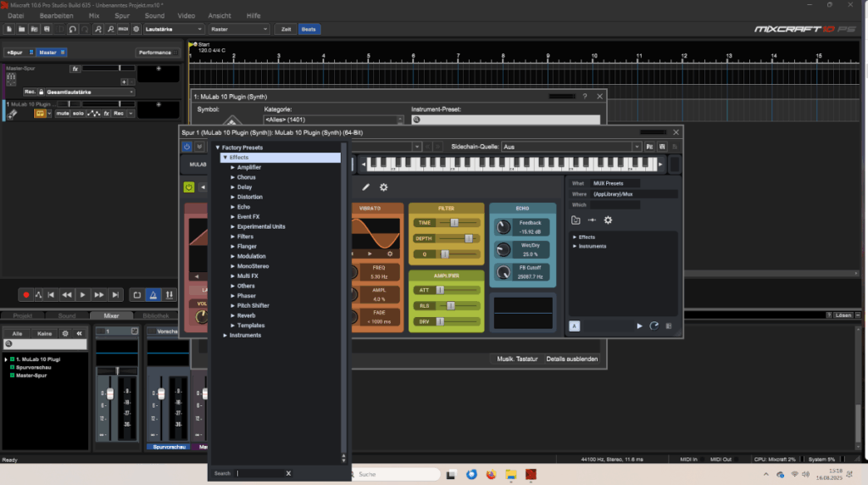Image resolution: width=868 pixels, height=485 pixels.
Task: Click the fx button on MuLab track
Action: [x=107, y=114]
